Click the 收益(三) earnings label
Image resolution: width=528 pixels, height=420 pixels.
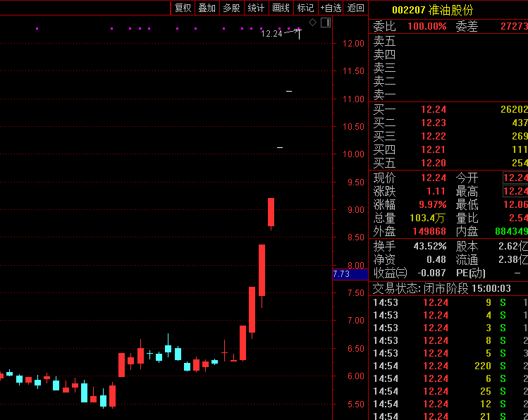[x=390, y=273]
